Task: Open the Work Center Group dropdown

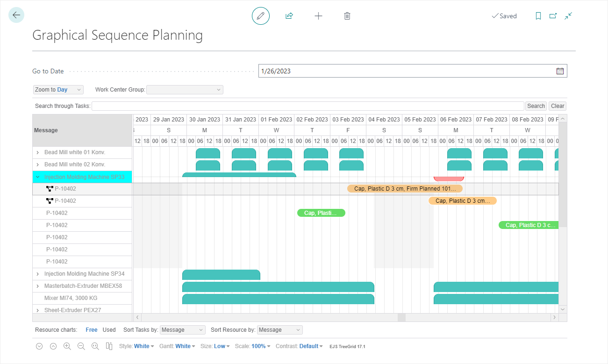Action: pyautogui.click(x=184, y=89)
